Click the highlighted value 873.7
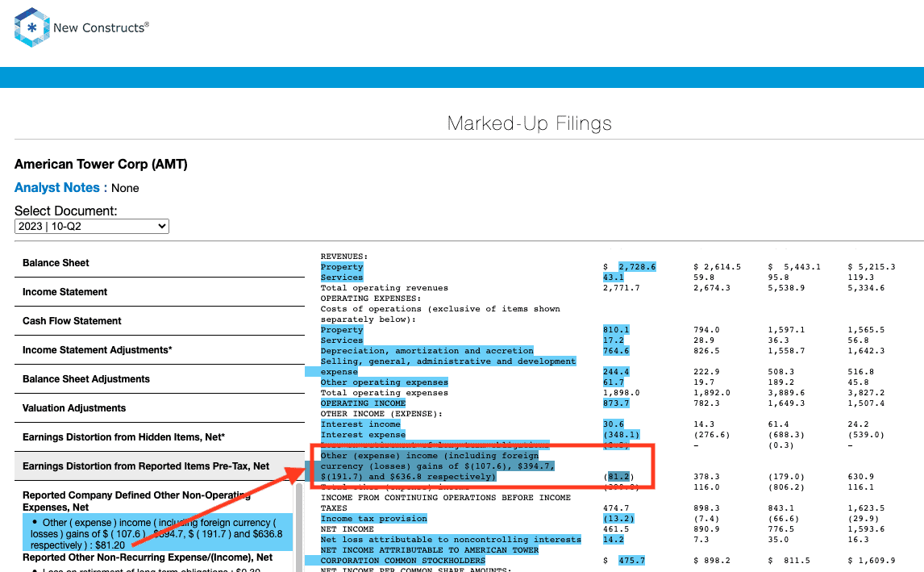 pyautogui.click(x=616, y=403)
